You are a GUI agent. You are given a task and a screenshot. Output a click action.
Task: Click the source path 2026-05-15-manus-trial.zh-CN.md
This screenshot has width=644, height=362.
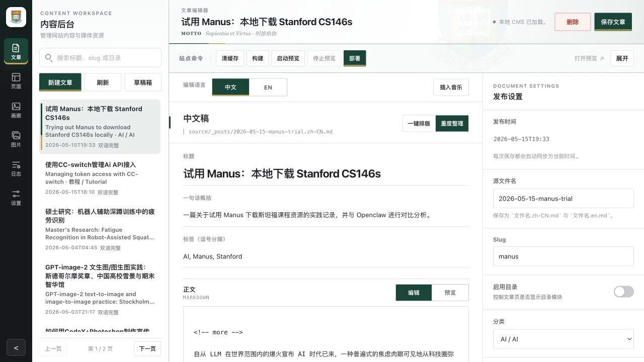click(x=261, y=132)
